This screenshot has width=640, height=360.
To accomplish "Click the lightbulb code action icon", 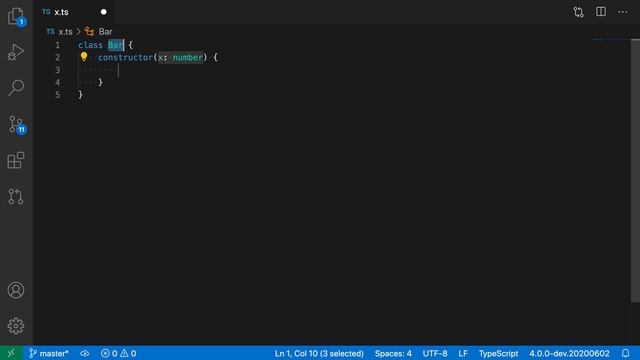I will pos(84,57).
